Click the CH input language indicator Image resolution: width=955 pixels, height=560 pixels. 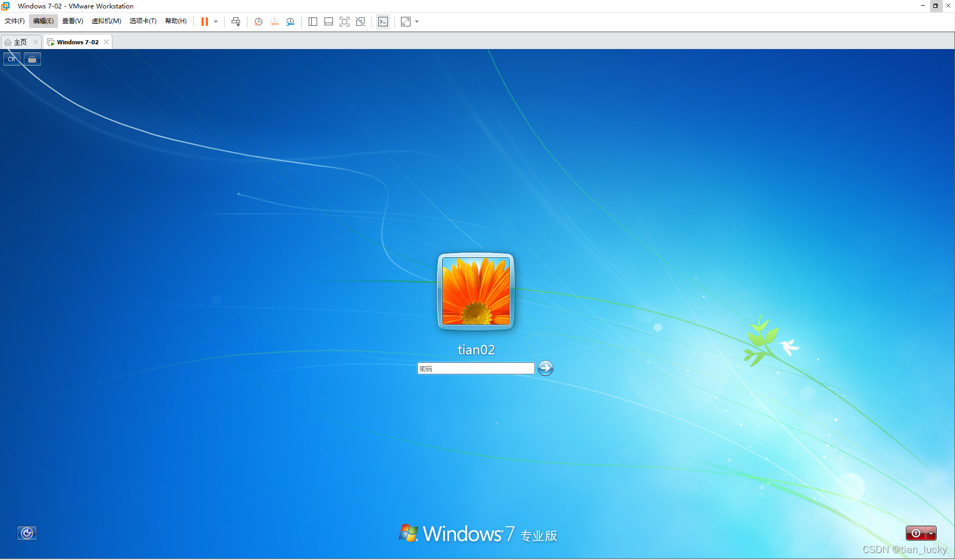tap(12, 59)
